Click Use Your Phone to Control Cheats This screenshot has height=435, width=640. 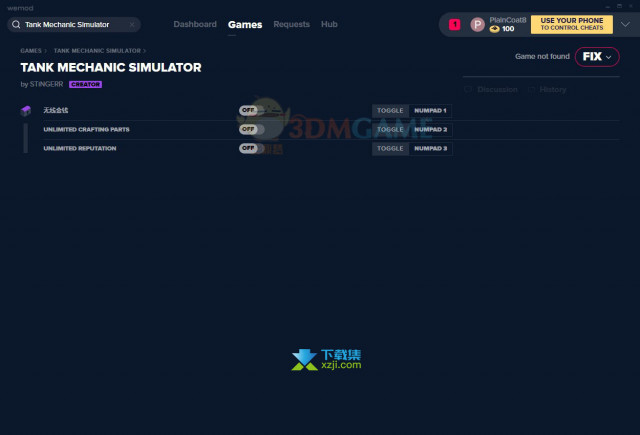[x=571, y=24]
